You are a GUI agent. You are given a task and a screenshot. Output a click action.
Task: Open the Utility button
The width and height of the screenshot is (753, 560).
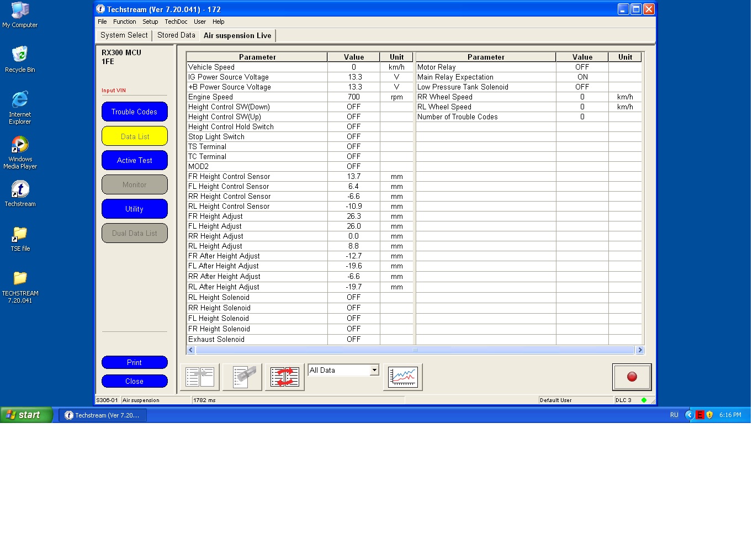coord(134,209)
